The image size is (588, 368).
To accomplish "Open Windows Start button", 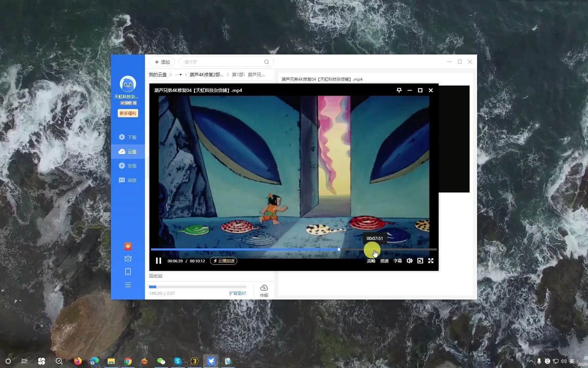I will (x=8, y=361).
